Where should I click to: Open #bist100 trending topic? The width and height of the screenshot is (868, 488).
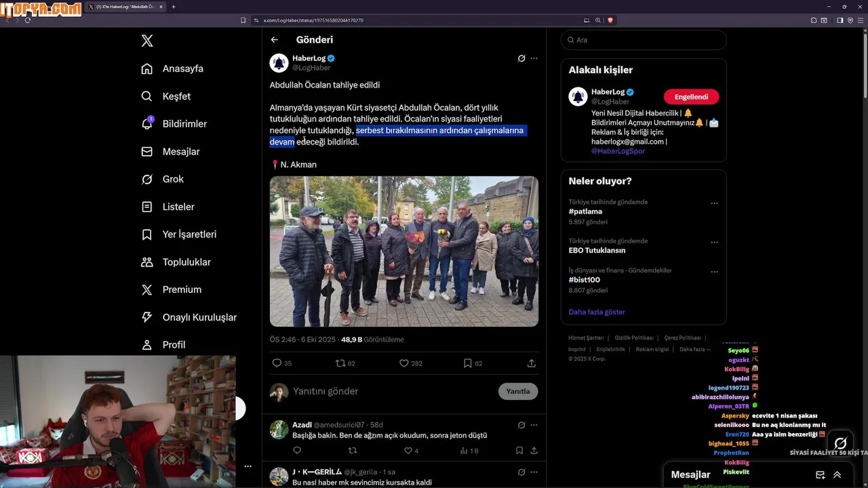tap(585, 280)
